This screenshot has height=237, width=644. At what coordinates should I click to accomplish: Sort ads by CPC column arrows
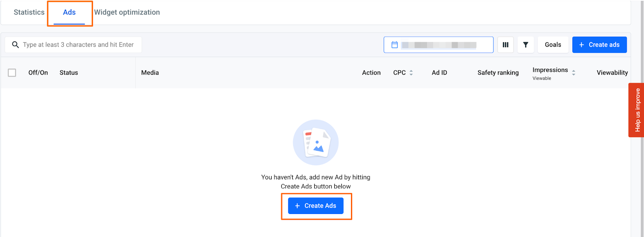pos(411,73)
